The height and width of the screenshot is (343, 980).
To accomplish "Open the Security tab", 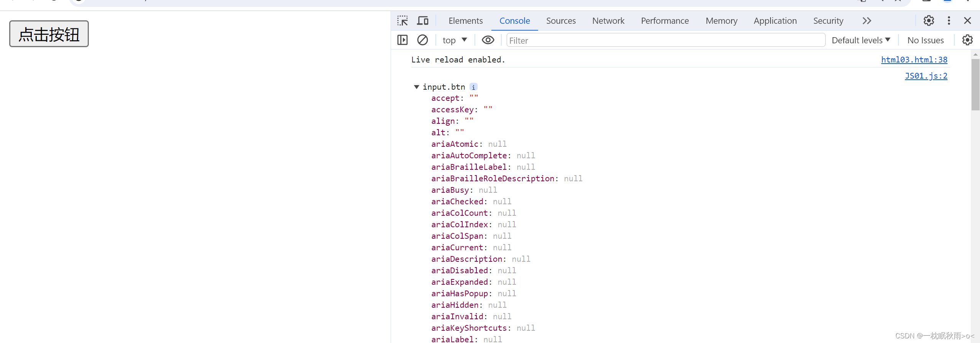I will click(828, 21).
